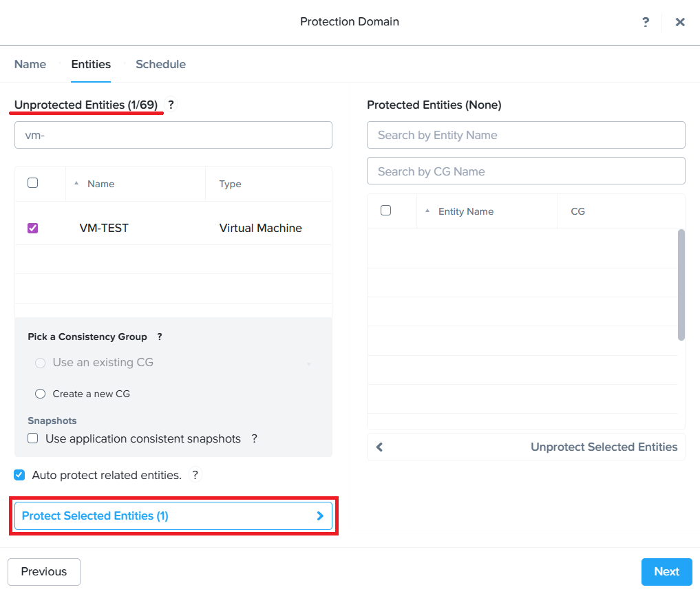The width and height of the screenshot is (700, 594).
Task: Switch to the Schedule tab
Action: (160, 64)
